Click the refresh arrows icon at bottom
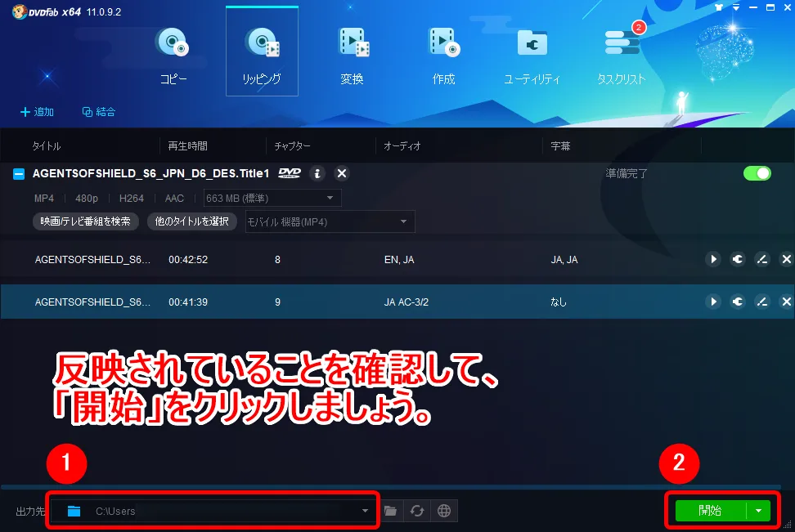795x532 pixels. pyautogui.click(x=417, y=511)
